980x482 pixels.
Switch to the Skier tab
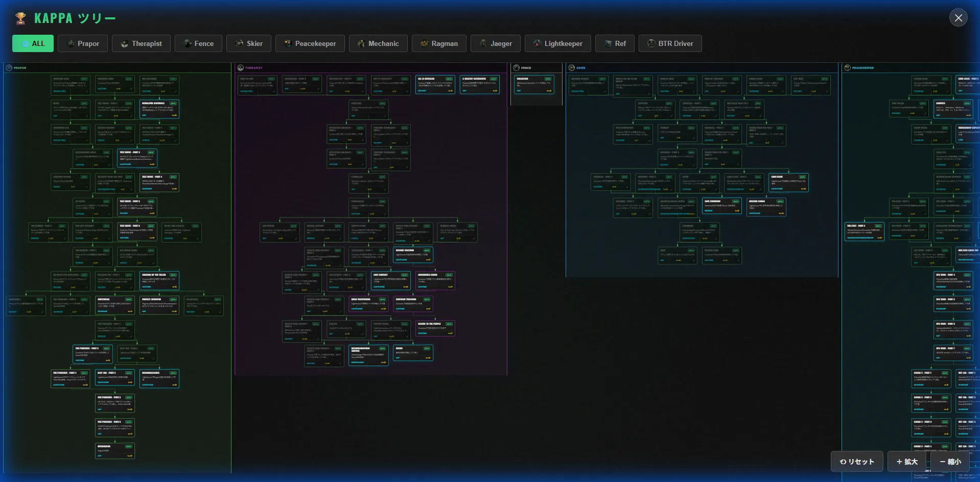click(249, 43)
